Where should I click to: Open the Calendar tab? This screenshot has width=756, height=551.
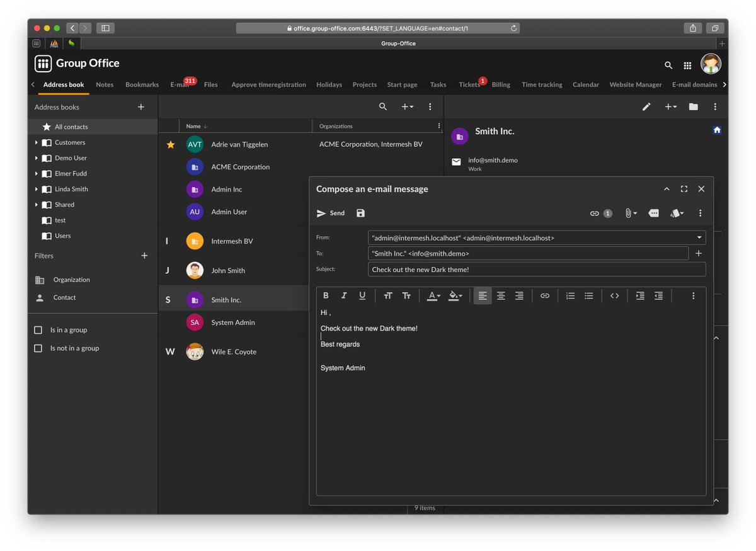(585, 84)
